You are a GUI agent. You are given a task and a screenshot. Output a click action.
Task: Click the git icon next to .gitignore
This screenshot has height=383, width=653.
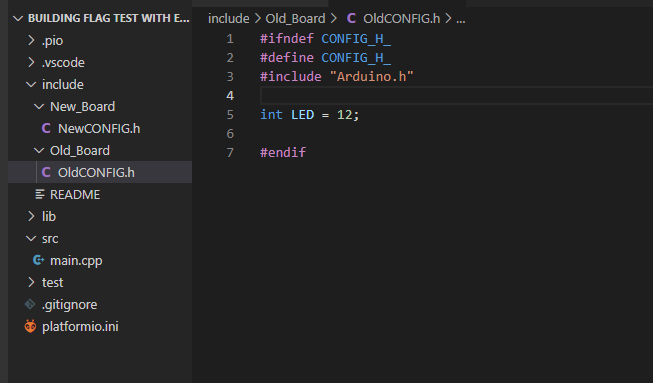click(x=30, y=304)
